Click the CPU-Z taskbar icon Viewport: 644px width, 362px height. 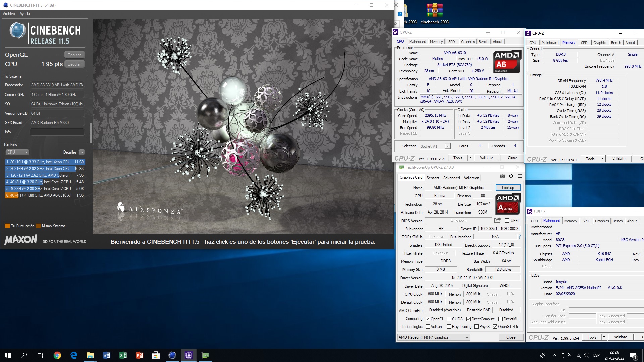189,355
